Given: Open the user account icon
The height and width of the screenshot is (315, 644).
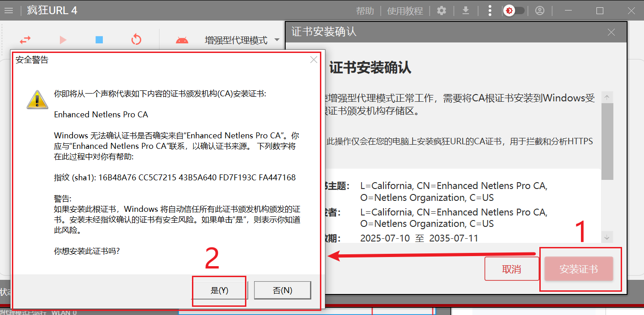Looking at the screenshot, I should 540,10.
